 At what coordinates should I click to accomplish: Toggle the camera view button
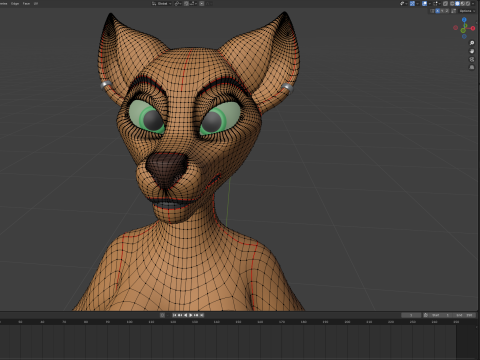tap(472, 59)
